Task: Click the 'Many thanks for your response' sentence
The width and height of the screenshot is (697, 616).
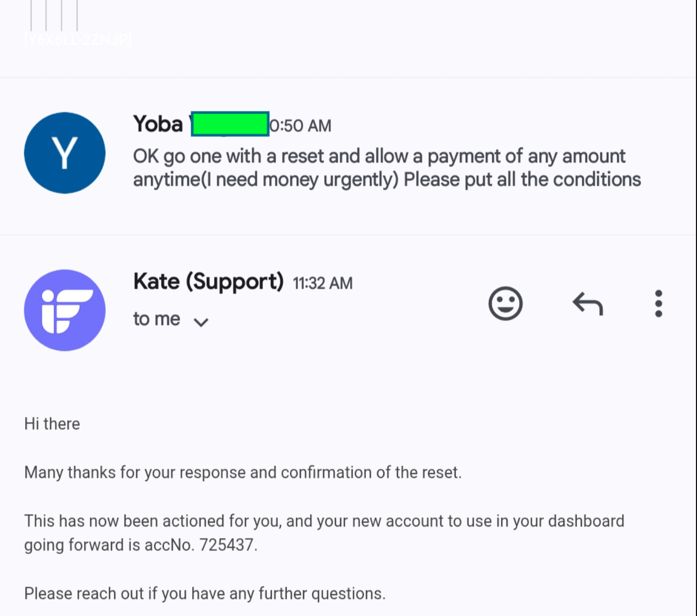Action: (x=243, y=472)
